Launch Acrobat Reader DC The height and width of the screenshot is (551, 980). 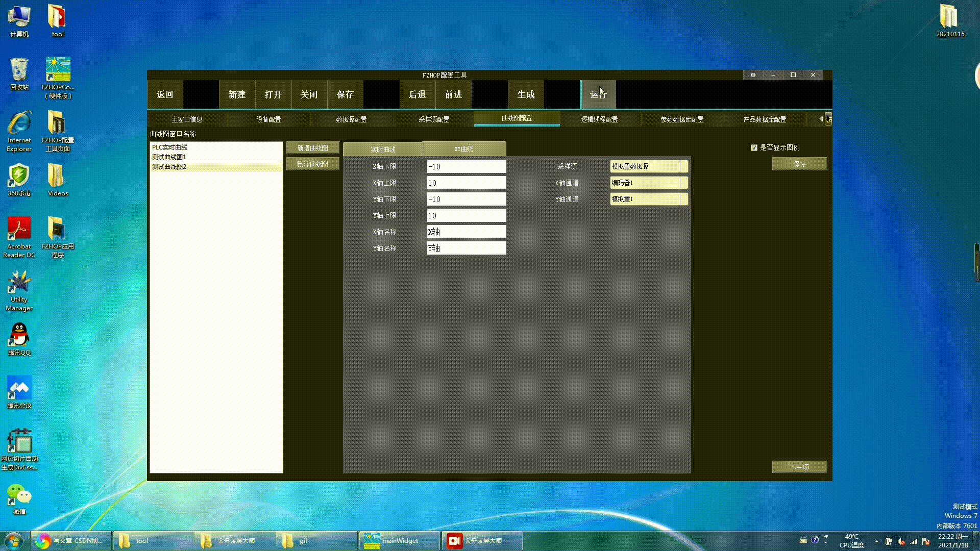pyautogui.click(x=19, y=237)
